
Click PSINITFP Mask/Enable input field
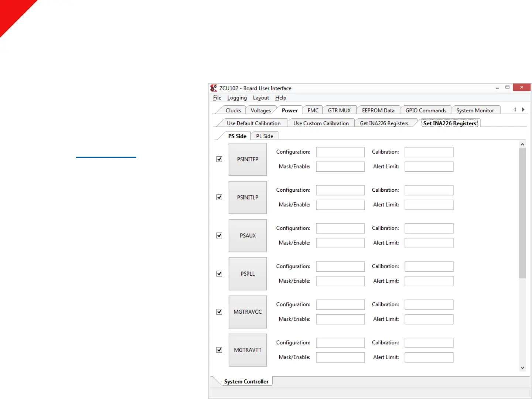pos(340,167)
